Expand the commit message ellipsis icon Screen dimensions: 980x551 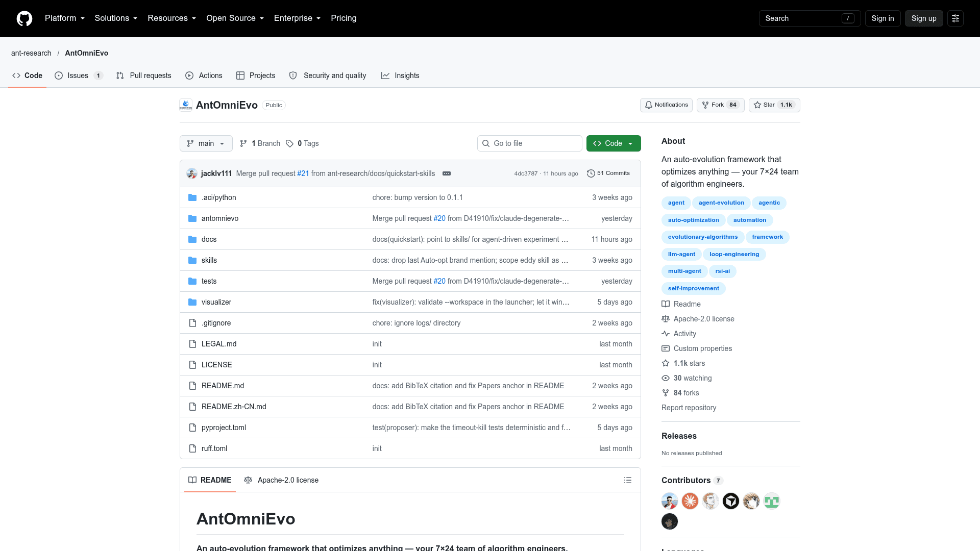click(x=447, y=173)
